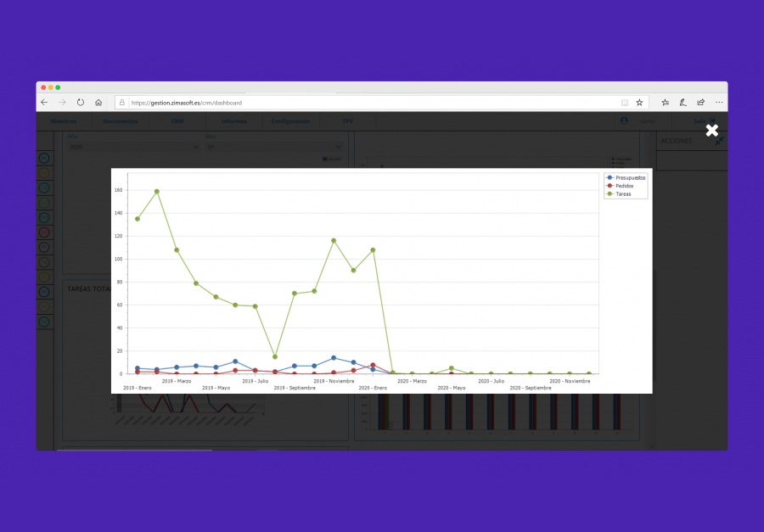
Task: Open the Informes menu
Action: click(x=234, y=121)
